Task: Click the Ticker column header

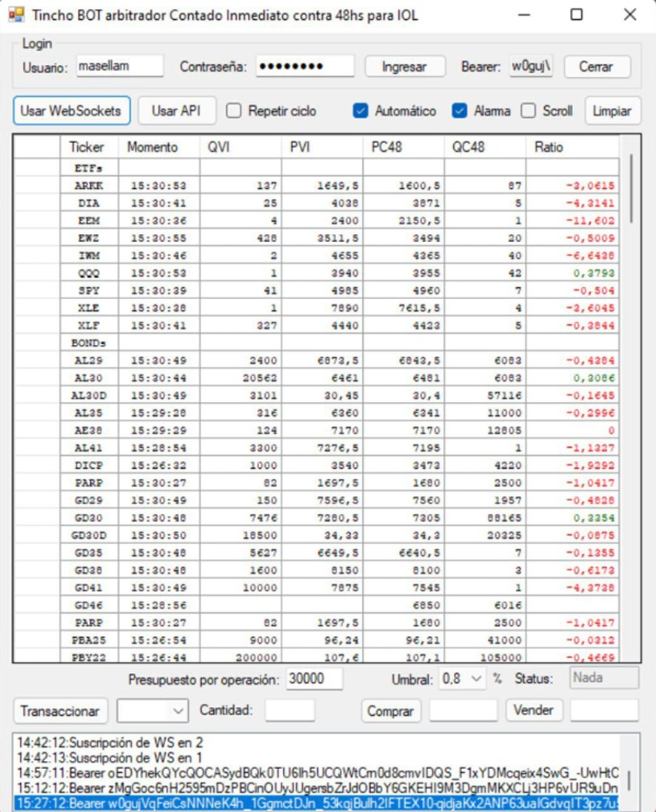Action: (x=90, y=147)
